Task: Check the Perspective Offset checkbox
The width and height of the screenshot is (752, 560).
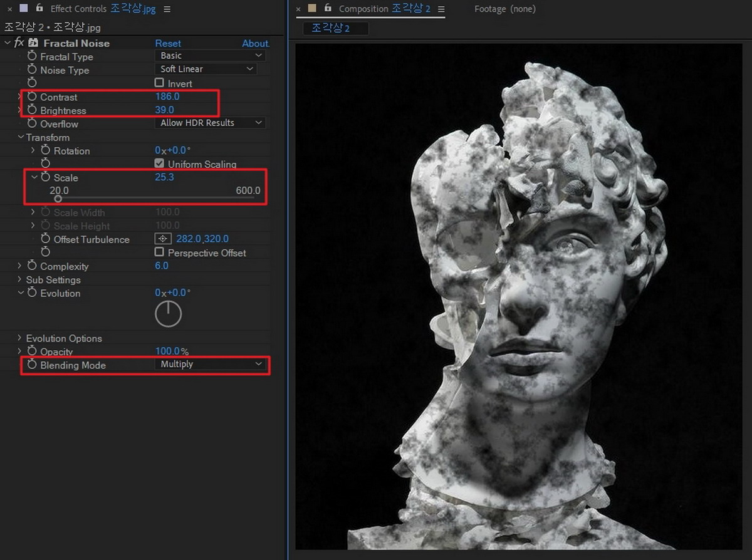Action: [x=159, y=252]
